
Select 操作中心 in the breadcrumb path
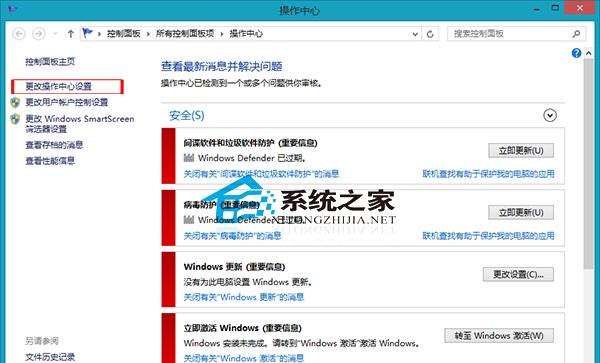pyautogui.click(x=246, y=34)
